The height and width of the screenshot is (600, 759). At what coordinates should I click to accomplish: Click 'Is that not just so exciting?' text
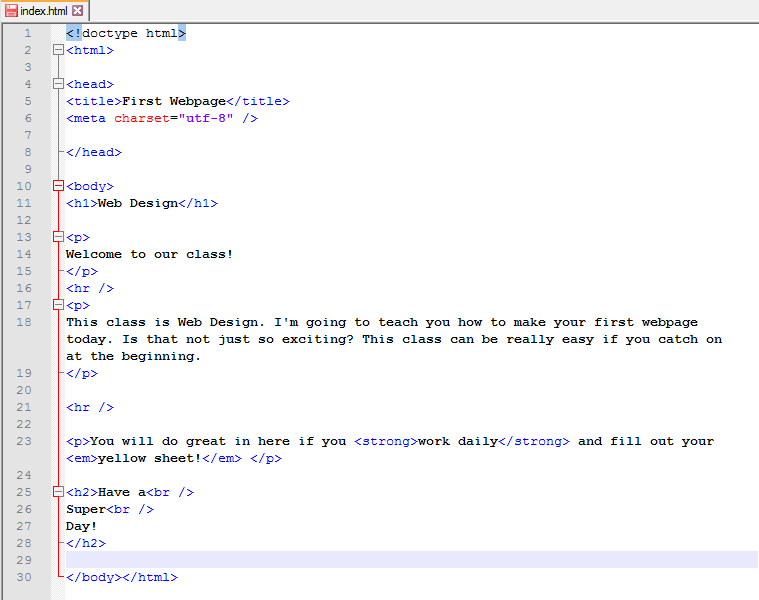coord(238,339)
